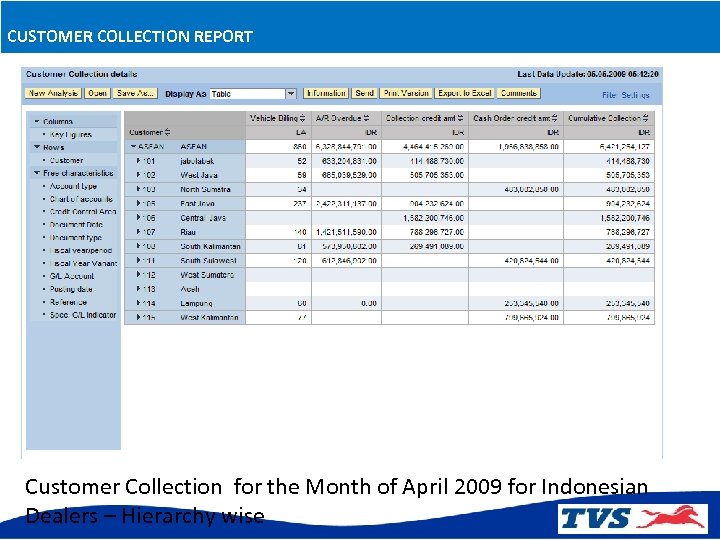Sort by Collection credit amt icon
Screen dimensions: 720x540
pyautogui.click(x=461, y=118)
